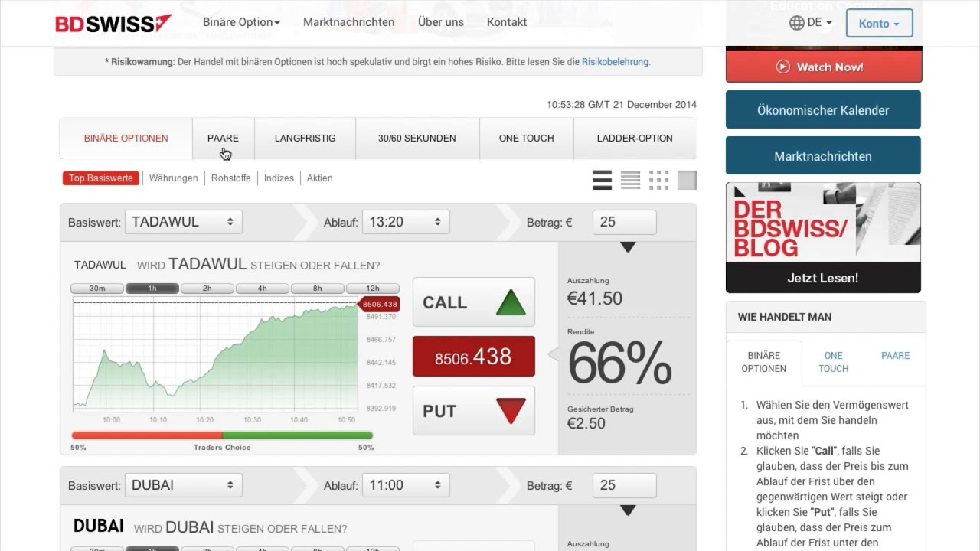Click the green CALL up arrow

[511, 302]
